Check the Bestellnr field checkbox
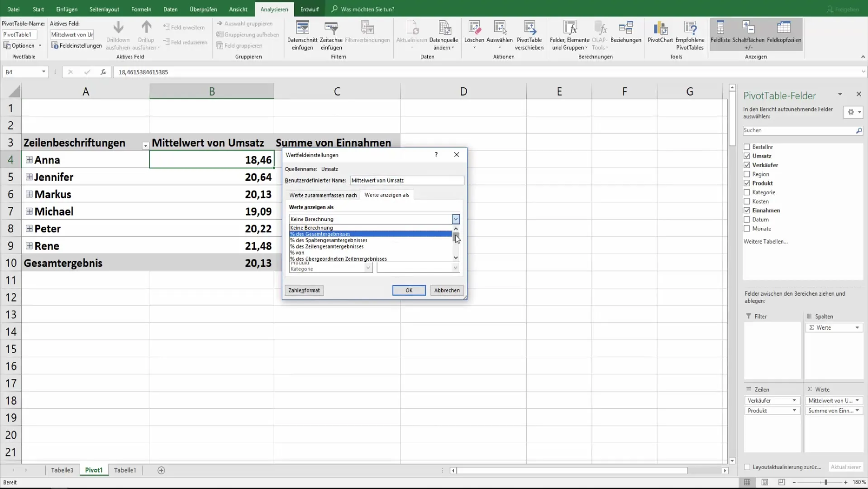The image size is (868, 489). point(747,147)
